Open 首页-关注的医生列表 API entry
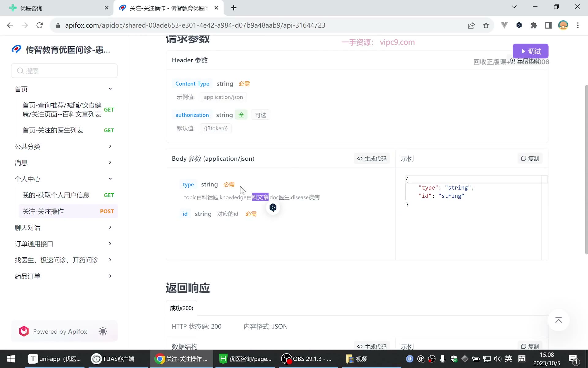 (x=68, y=130)
